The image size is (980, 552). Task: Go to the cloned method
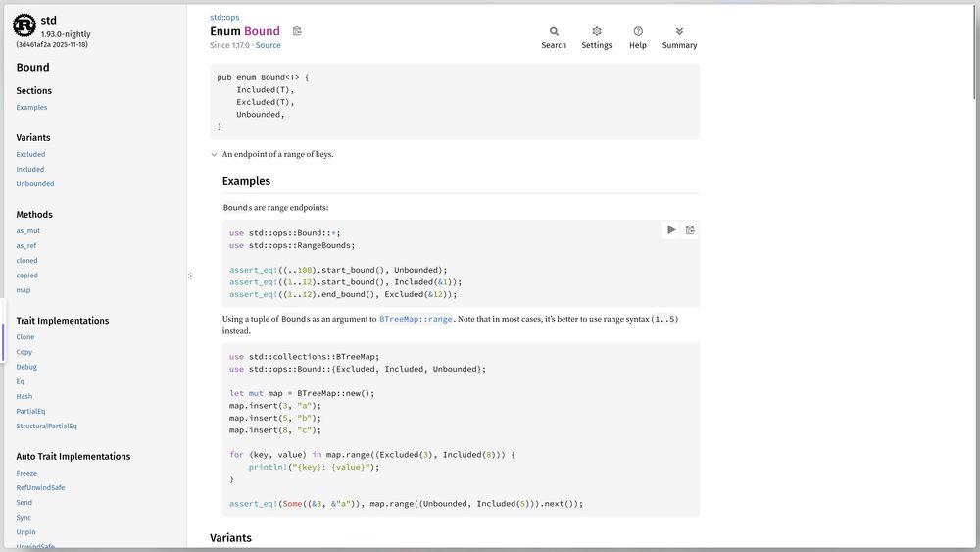coord(26,261)
